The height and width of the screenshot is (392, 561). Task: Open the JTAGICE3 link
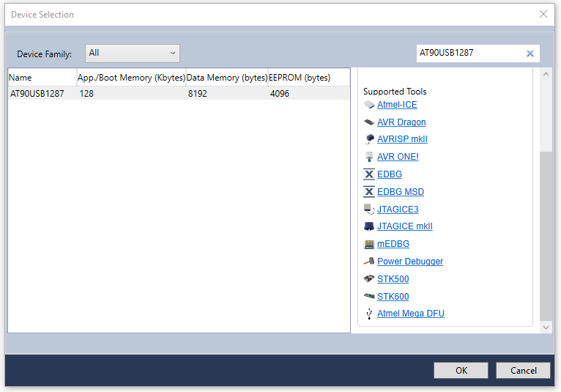pos(398,210)
